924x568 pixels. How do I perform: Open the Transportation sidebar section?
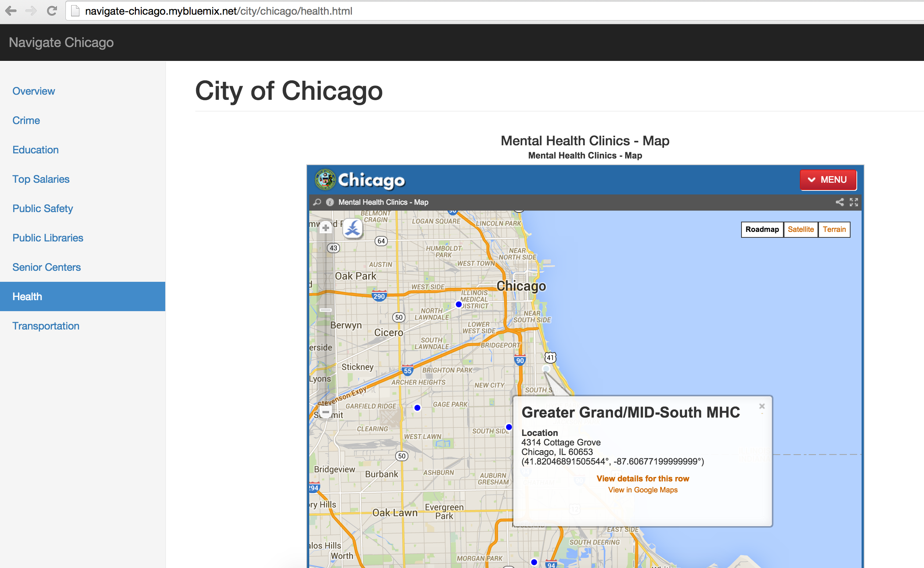(x=46, y=326)
